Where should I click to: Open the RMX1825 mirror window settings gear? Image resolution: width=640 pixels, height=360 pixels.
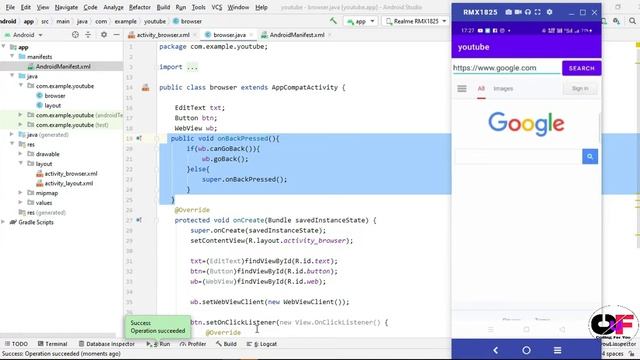coord(549,12)
